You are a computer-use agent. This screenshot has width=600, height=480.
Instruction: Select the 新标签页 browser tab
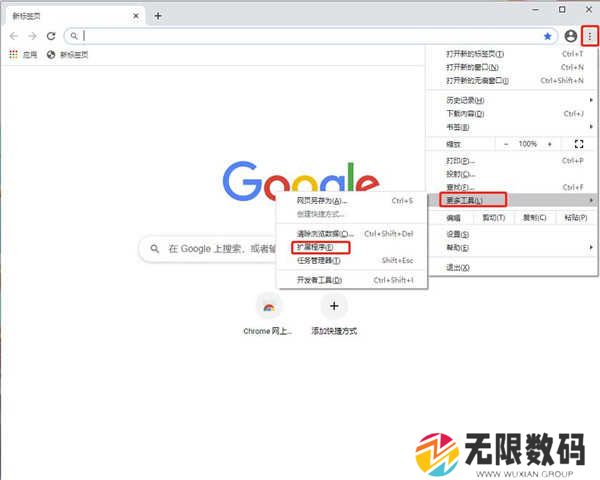click(76, 16)
